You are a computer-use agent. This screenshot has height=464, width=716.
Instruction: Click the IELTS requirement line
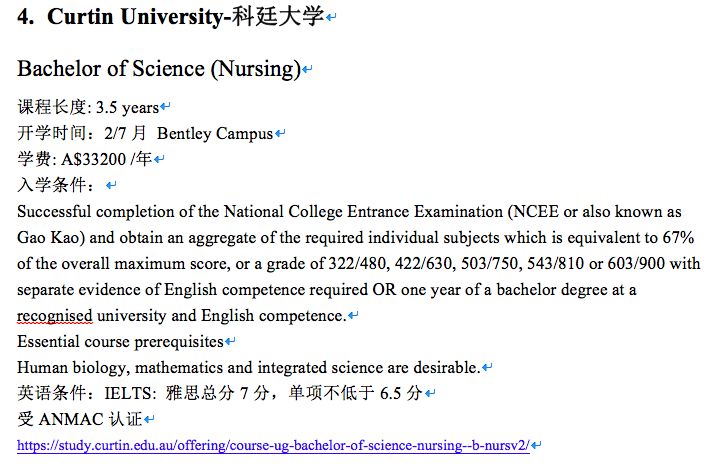pyautogui.click(x=220, y=393)
